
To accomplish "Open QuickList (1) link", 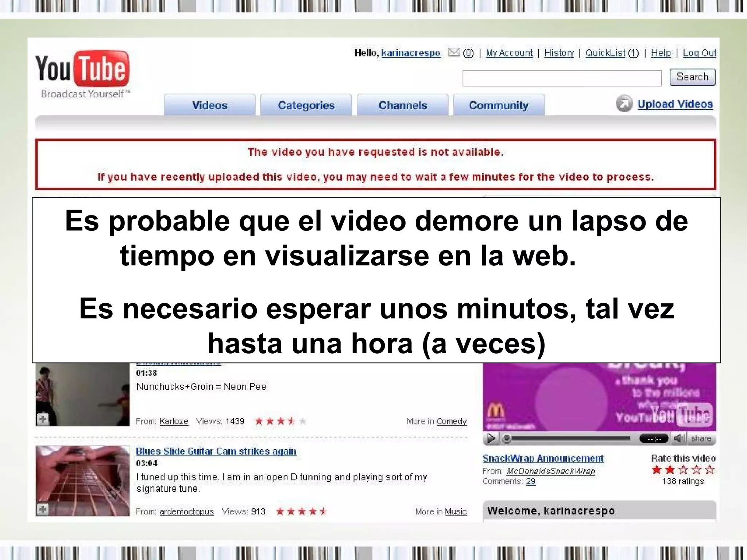I will tap(612, 53).
